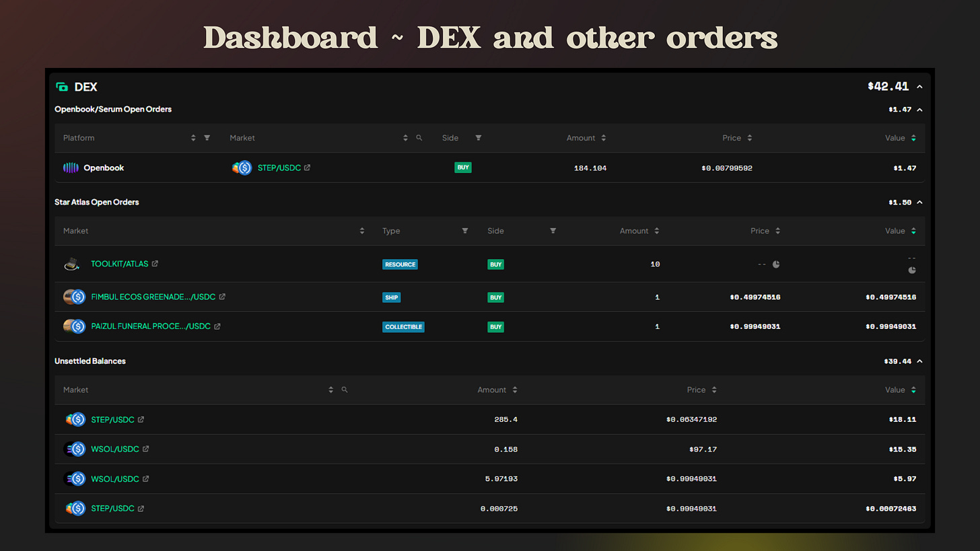Viewport: 980px width, 551px height.
Task: Click pending value icon in TOOLKIT row
Action: click(x=912, y=270)
